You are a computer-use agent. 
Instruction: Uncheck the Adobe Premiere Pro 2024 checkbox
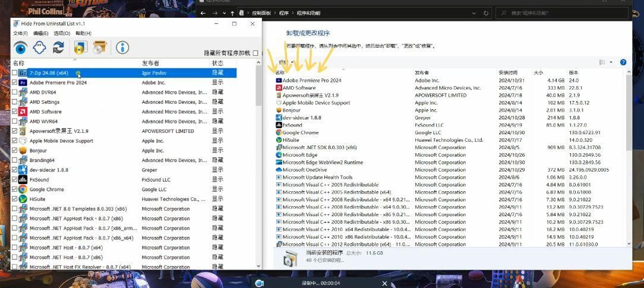click(15, 83)
